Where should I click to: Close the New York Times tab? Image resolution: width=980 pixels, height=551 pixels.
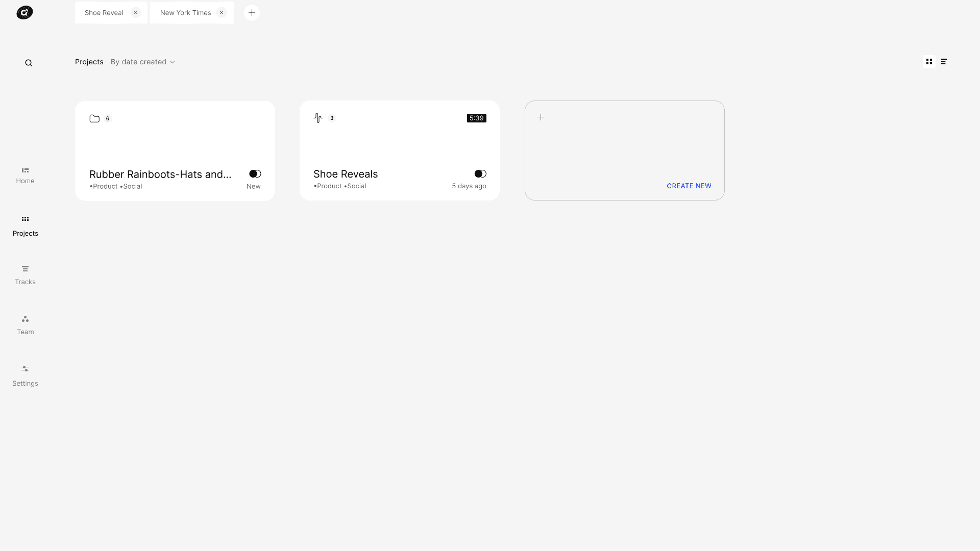pos(222,13)
